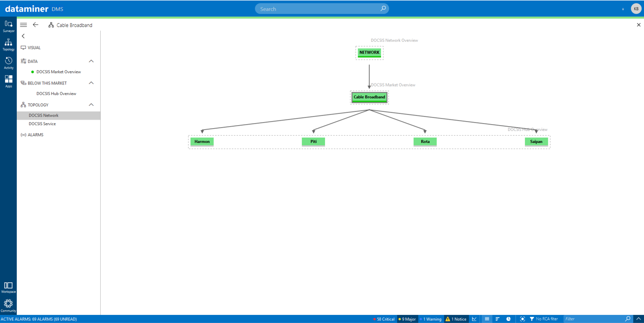Open the VISUAL section
This screenshot has width=644, height=323.
click(x=31, y=48)
